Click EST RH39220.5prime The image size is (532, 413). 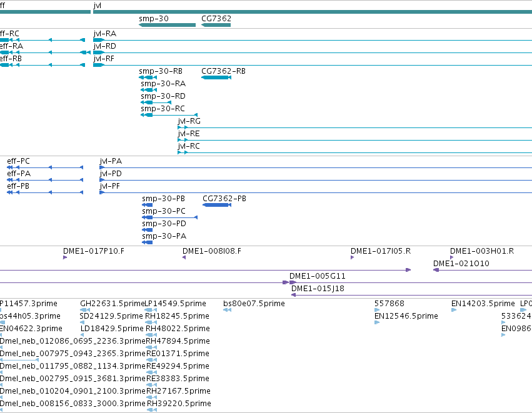152,410
